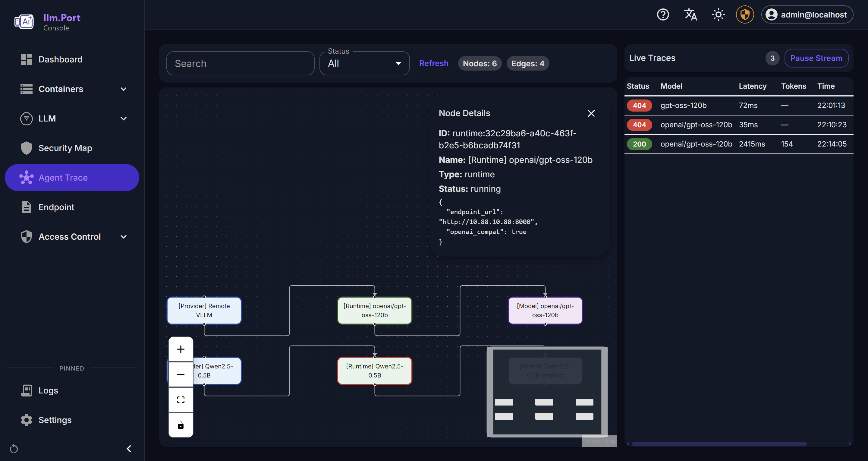Click the Endpoint document icon

coord(26,207)
